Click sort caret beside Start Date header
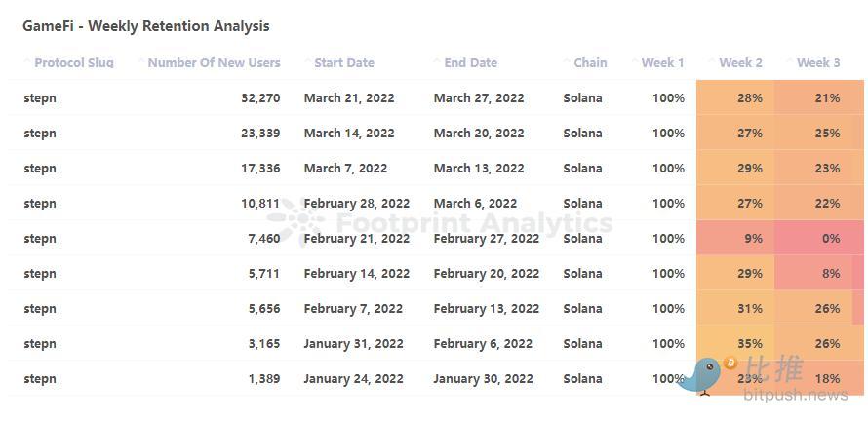Viewport: 868px width, 421px height. click(306, 61)
